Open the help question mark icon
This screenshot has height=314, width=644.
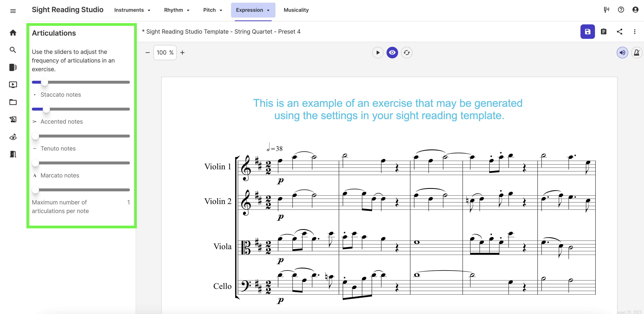621,10
